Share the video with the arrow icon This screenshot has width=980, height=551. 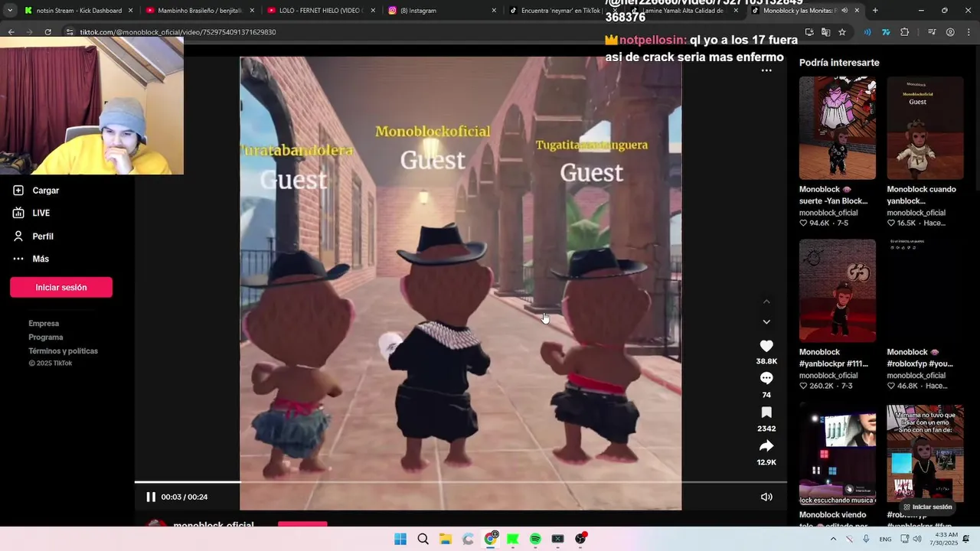pyautogui.click(x=766, y=446)
